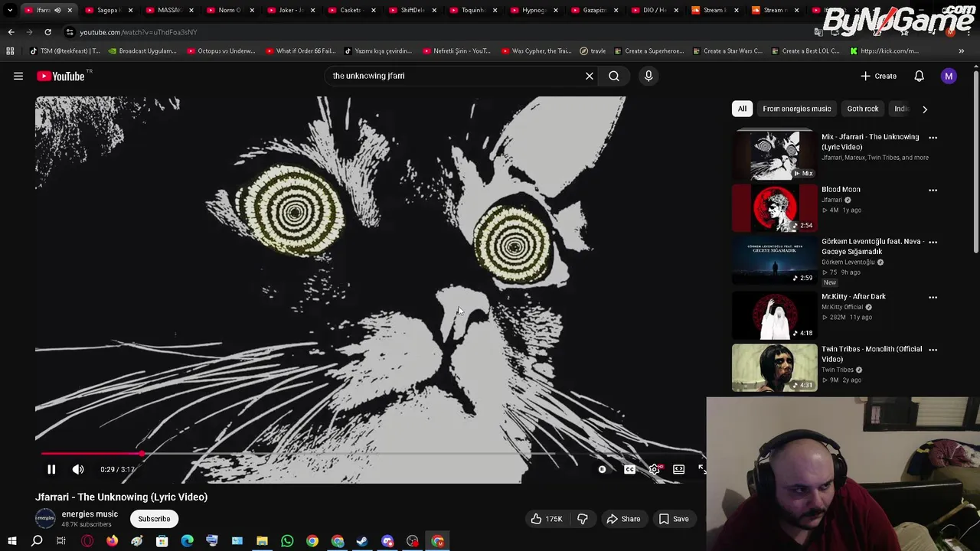
Task: Switch to theater mode
Action: [678, 469]
